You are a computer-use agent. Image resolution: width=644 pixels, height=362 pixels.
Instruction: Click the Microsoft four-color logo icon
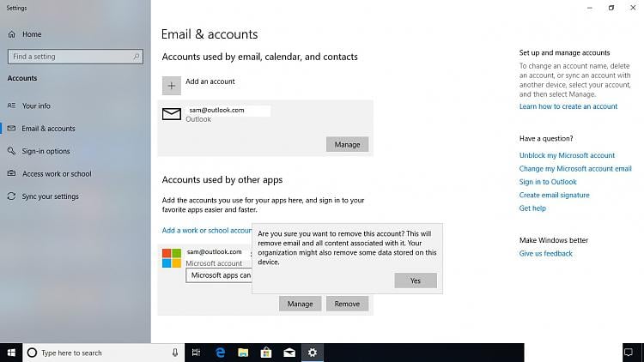click(x=172, y=258)
